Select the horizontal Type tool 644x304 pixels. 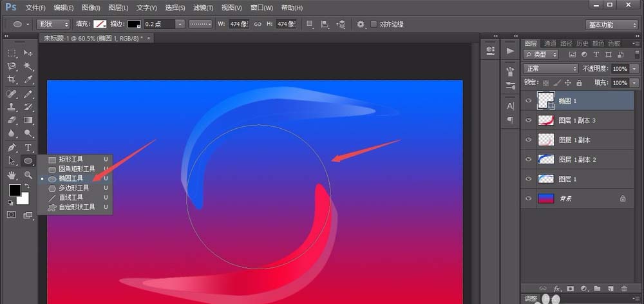[x=28, y=147]
